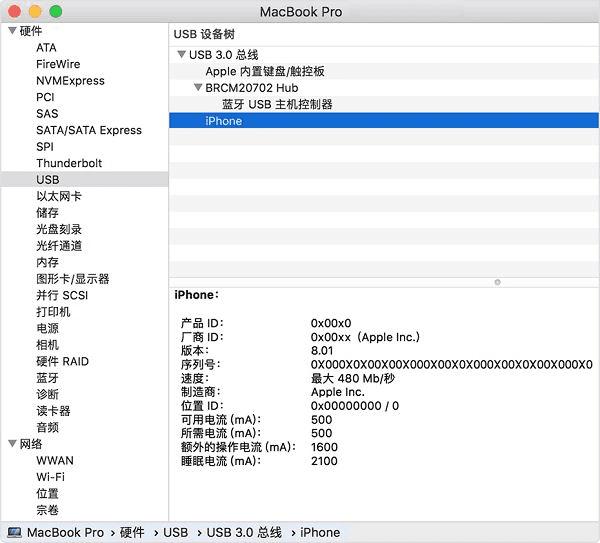
Task: Click the 网络 section label in the sidebar
Action: (x=31, y=444)
